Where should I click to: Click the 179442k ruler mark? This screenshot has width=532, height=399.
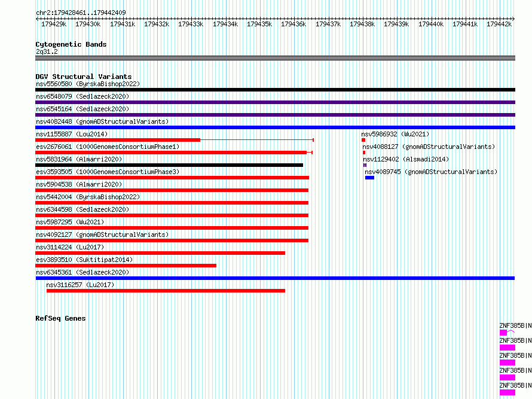pyautogui.click(x=499, y=24)
